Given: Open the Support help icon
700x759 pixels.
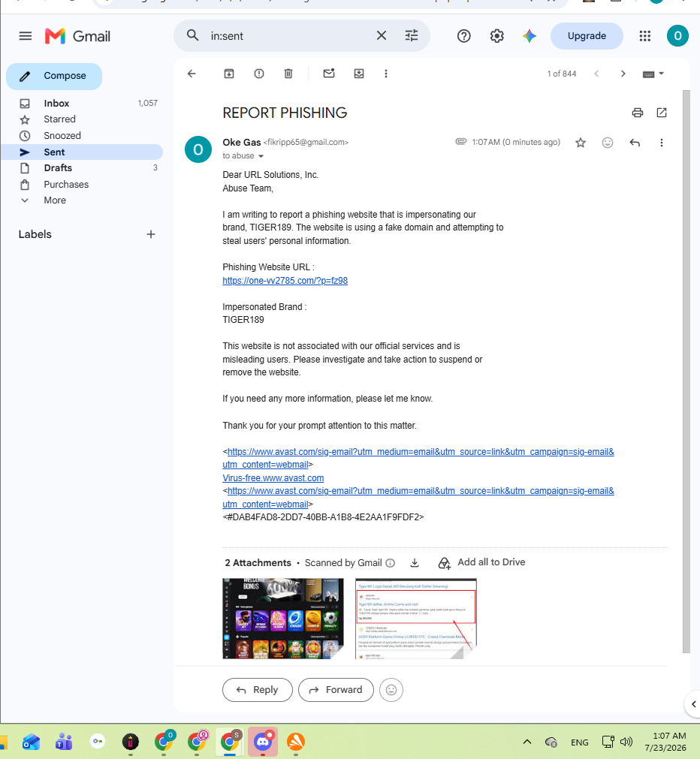Looking at the screenshot, I should pos(463,36).
